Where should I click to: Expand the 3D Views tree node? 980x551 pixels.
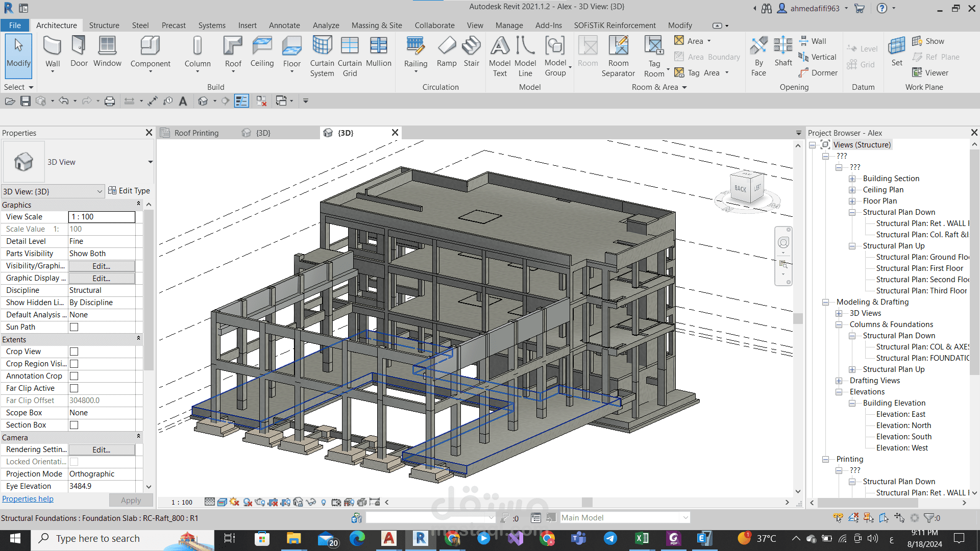[839, 313]
